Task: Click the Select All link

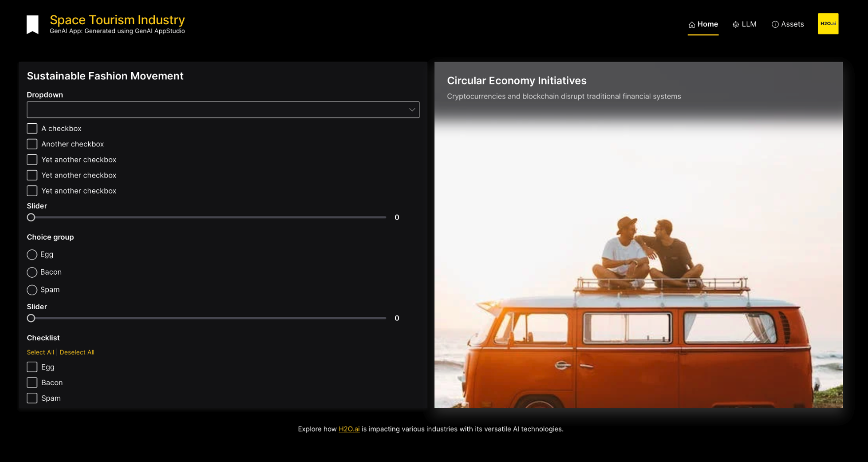Action: coord(40,353)
